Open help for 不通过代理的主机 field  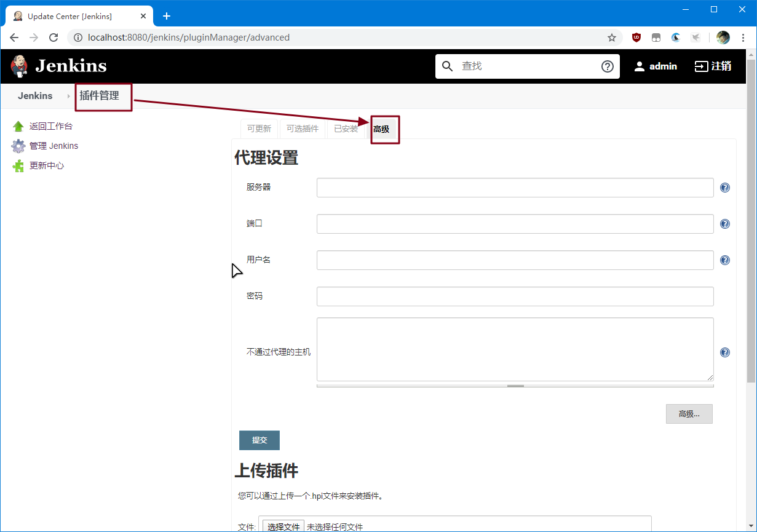[x=725, y=352]
